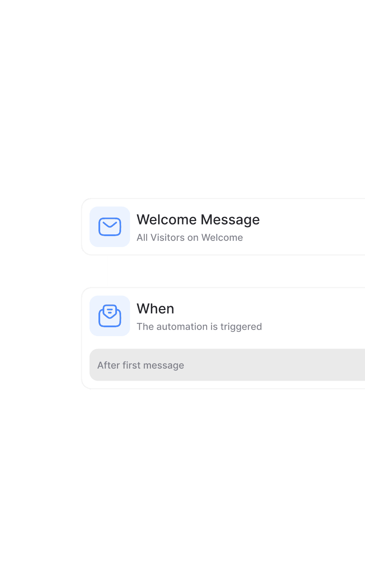Click empty space right of Welcome Message title

(x=312, y=220)
